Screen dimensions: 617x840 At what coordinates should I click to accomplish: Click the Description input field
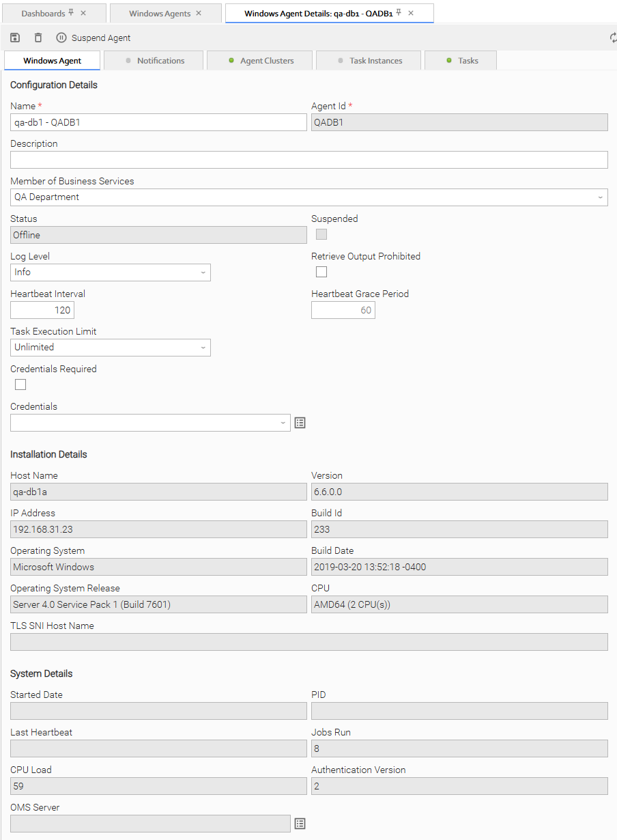[x=308, y=160]
